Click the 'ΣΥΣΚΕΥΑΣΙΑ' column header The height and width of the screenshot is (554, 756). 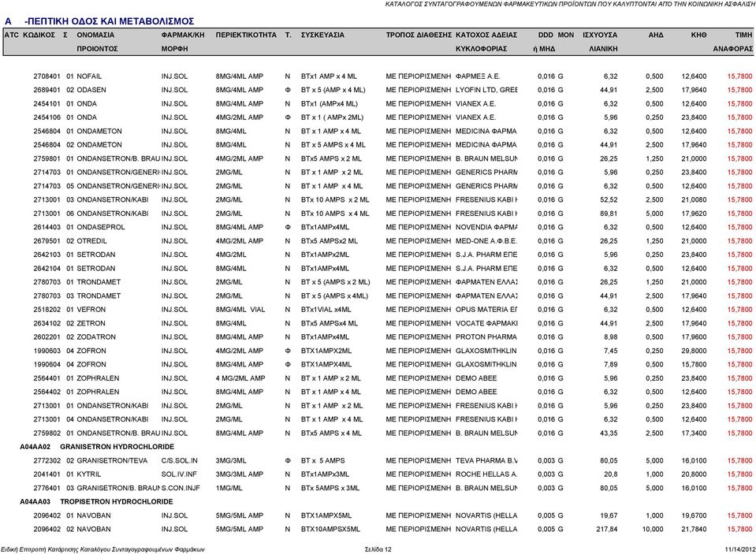point(322,35)
